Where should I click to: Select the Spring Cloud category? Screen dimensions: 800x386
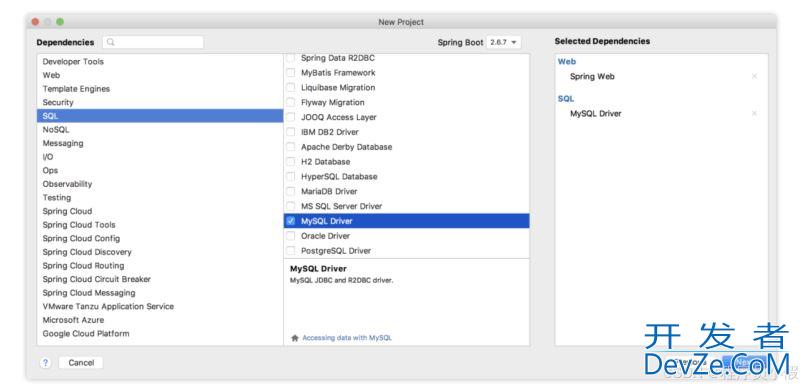click(160, 211)
